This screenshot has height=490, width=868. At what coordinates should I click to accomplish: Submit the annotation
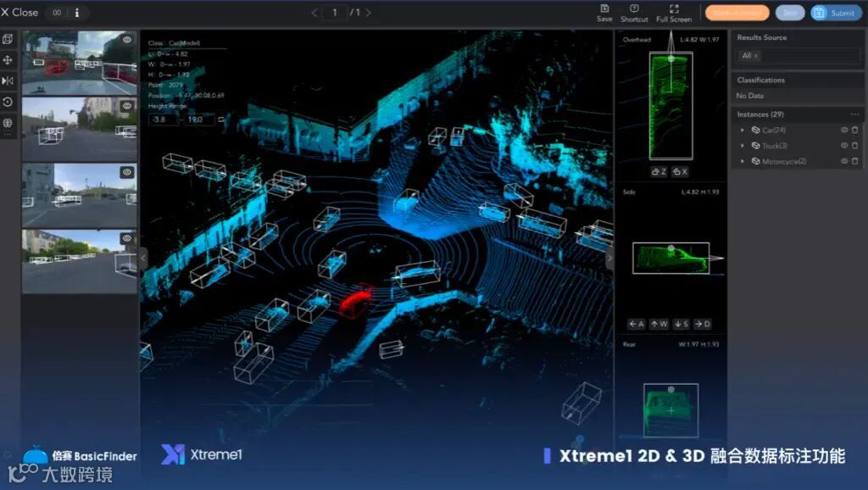point(836,13)
